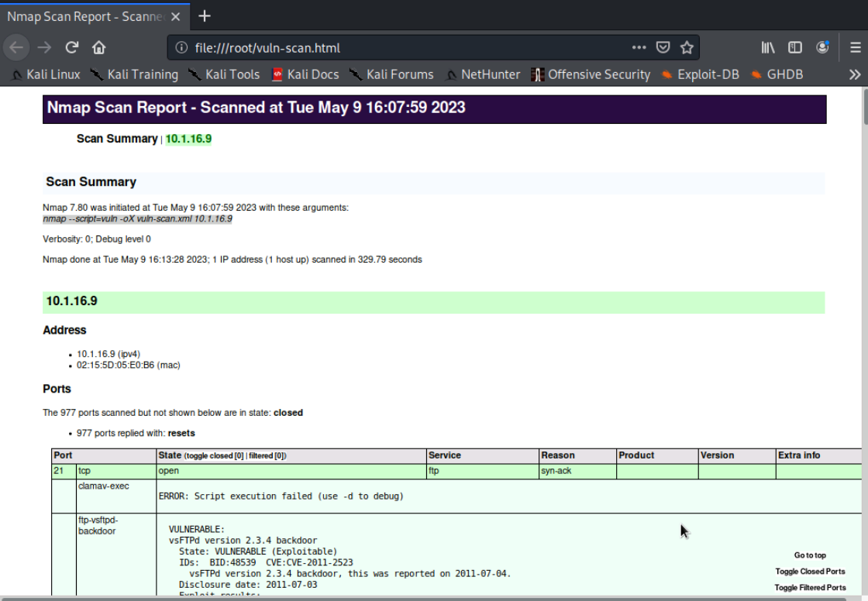Viewport: 868px width, 601px height.
Task: Open the Firefox account menu
Action: [822, 47]
